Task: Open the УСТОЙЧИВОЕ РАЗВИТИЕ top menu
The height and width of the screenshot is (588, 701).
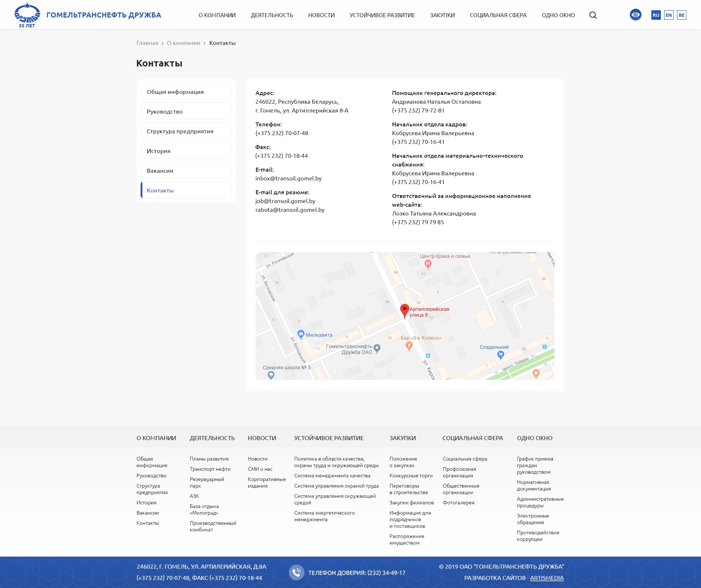Action: click(382, 15)
